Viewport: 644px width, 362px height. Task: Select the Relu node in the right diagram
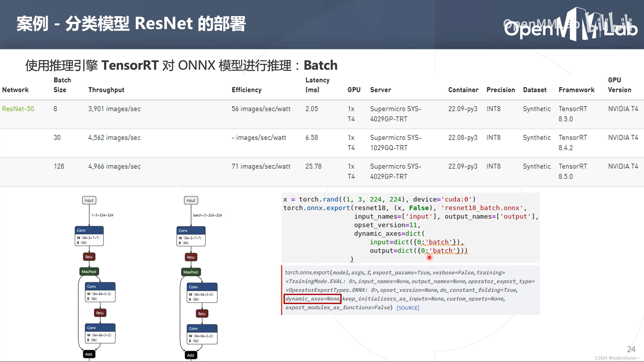point(190,257)
